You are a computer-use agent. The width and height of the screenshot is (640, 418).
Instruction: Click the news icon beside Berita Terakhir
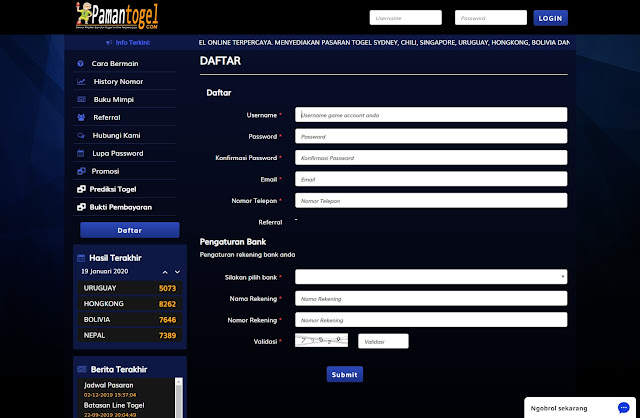pos(82,369)
